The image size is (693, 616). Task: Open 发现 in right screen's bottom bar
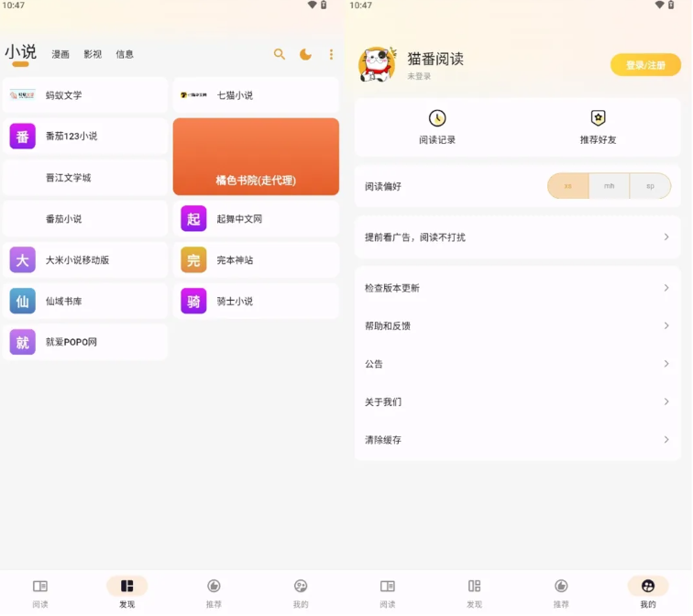click(474, 593)
